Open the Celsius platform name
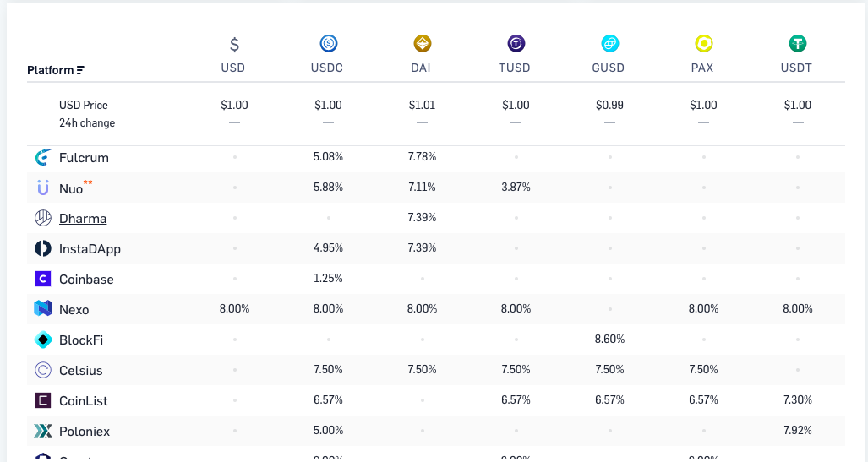The height and width of the screenshot is (462, 868). [81, 371]
